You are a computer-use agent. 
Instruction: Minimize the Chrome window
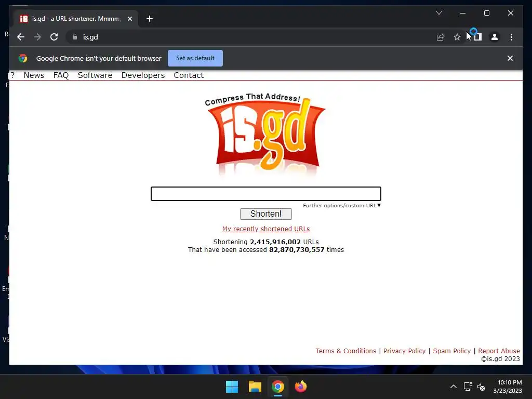tap(463, 13)
